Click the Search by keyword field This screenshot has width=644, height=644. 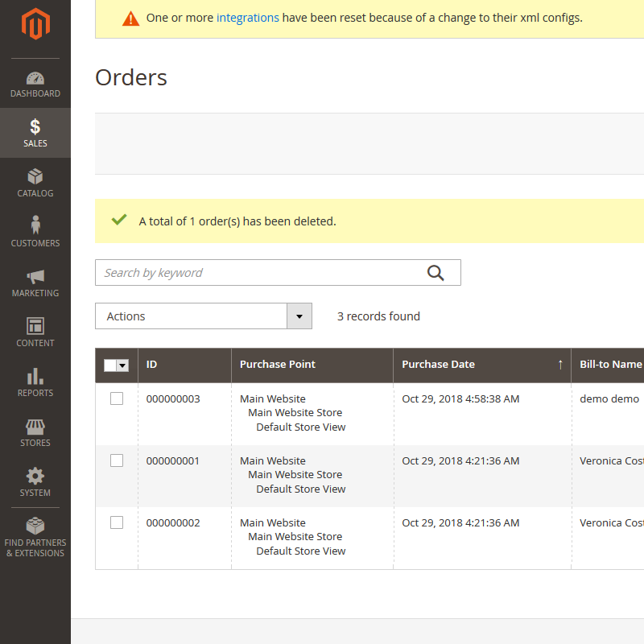[258, 273]
